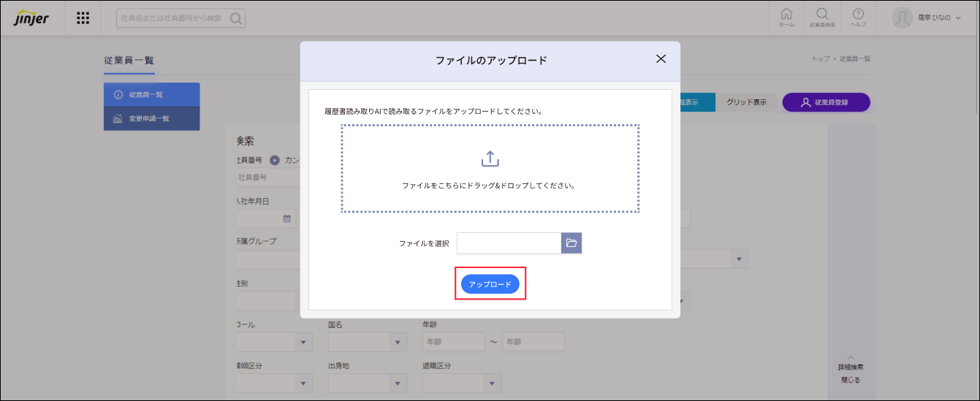The height and width of the screenshot is (401, 980).
Task: Close the ファイルのアップロード dialog
Action: coord(661,59)
